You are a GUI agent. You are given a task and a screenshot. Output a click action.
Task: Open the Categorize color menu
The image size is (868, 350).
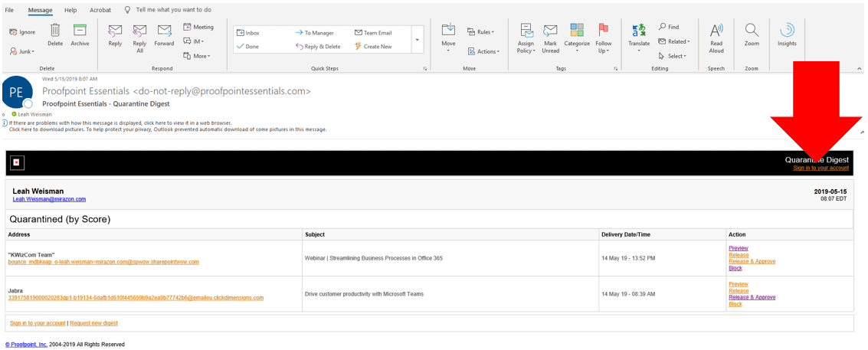tap(577, 38)
